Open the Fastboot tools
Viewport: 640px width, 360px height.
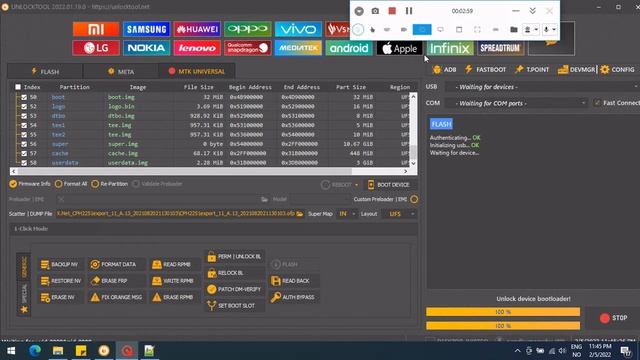pyautogui.click(x=485, y=69)
